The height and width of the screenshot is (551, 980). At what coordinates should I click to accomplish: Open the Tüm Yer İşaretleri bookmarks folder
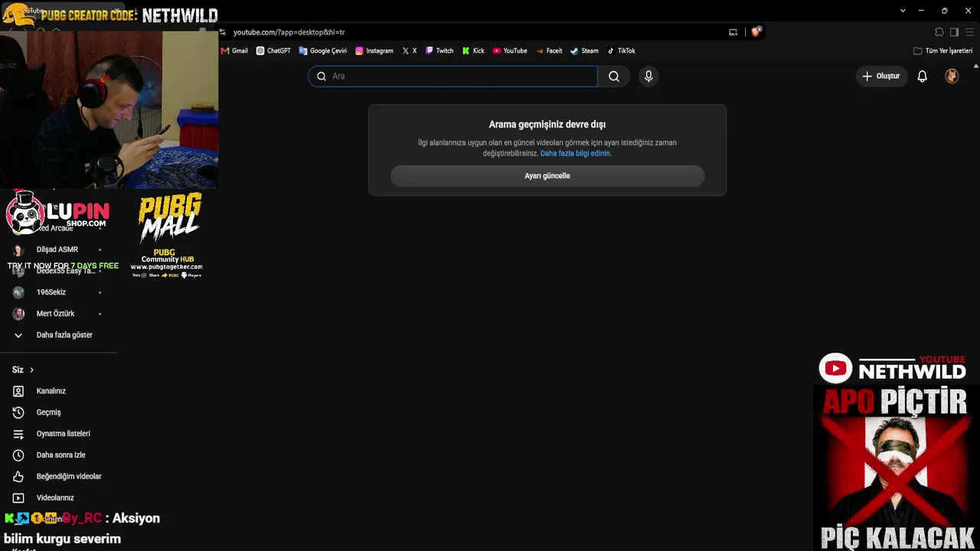click(x=943, y=51)
